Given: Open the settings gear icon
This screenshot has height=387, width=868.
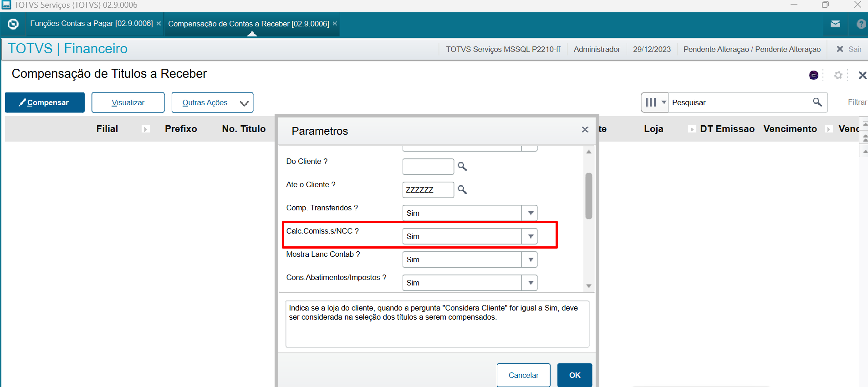Looking at the screenshot, I should click(x=838, y=76).
